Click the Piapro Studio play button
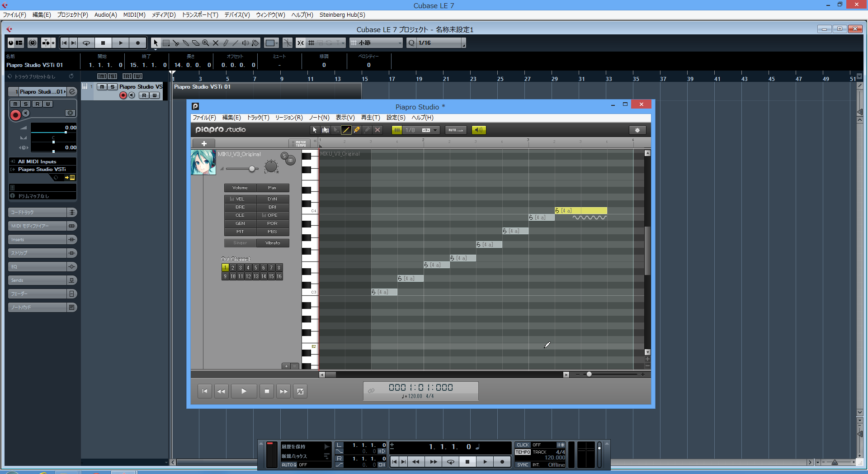Image resolution: width=868 pixels, height=474 pixels. [x=244, y=391]
